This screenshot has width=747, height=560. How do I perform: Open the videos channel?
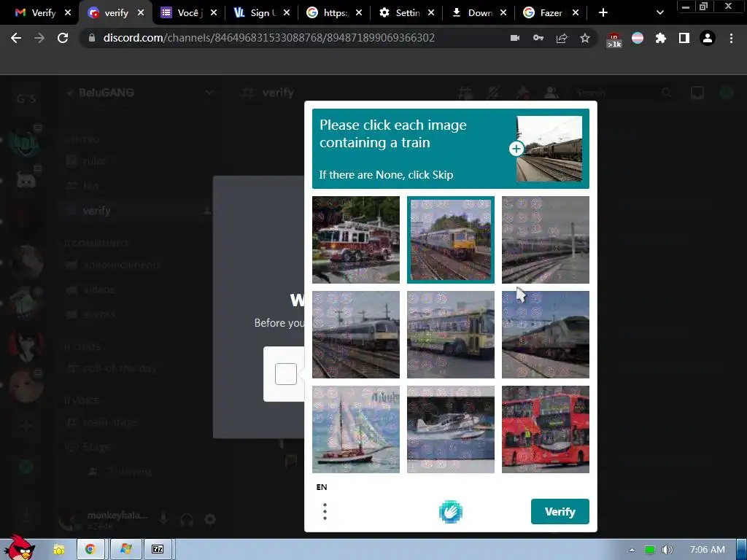point(98,289)
